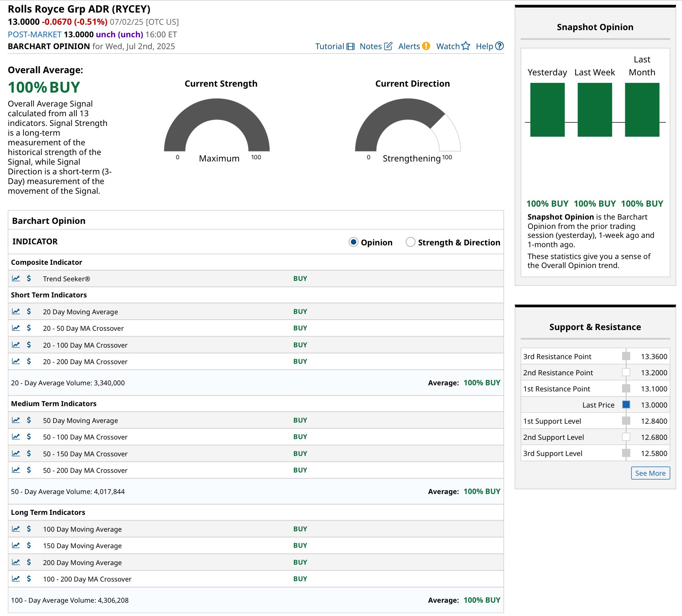
Task: Click the Watch star icon
Action: [466, 46]
